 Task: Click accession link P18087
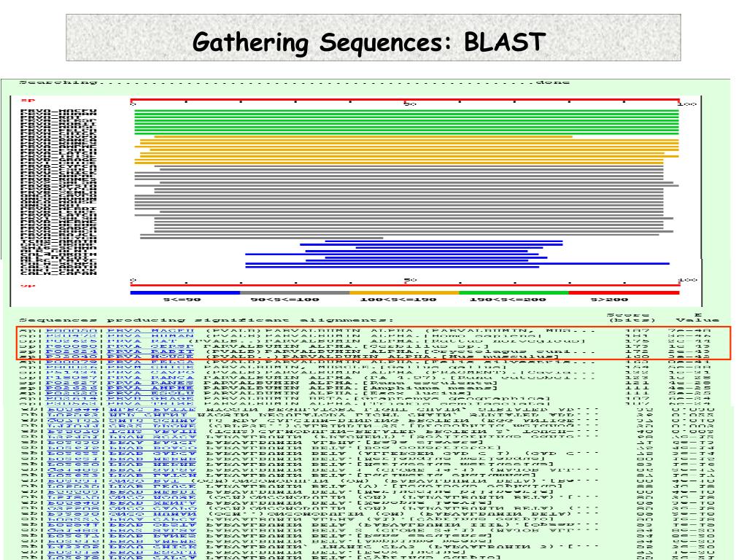tap(71, 377)
